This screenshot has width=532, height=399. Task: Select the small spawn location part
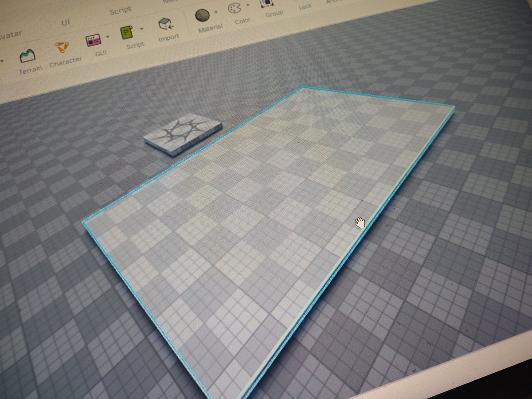(183, 134)
